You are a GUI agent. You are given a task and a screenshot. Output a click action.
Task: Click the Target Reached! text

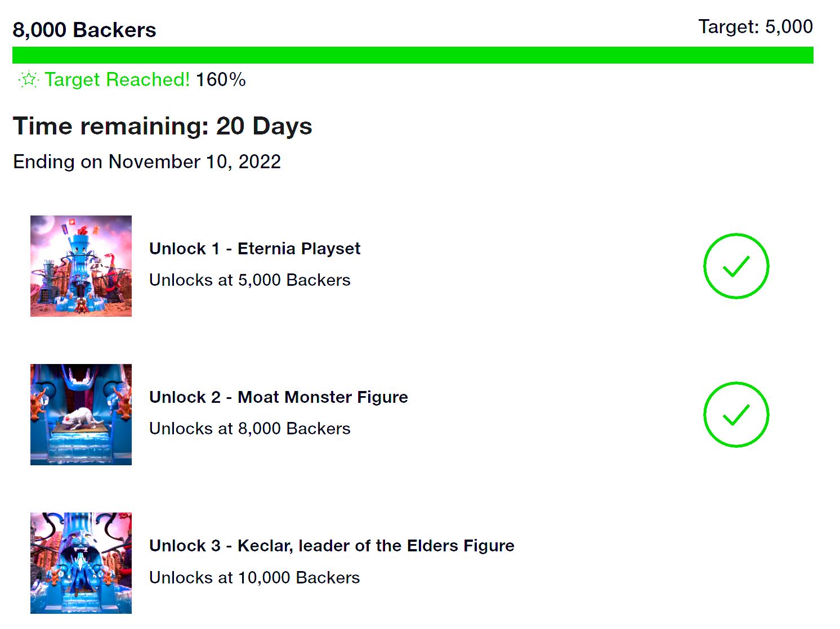[x=117, y=80]
